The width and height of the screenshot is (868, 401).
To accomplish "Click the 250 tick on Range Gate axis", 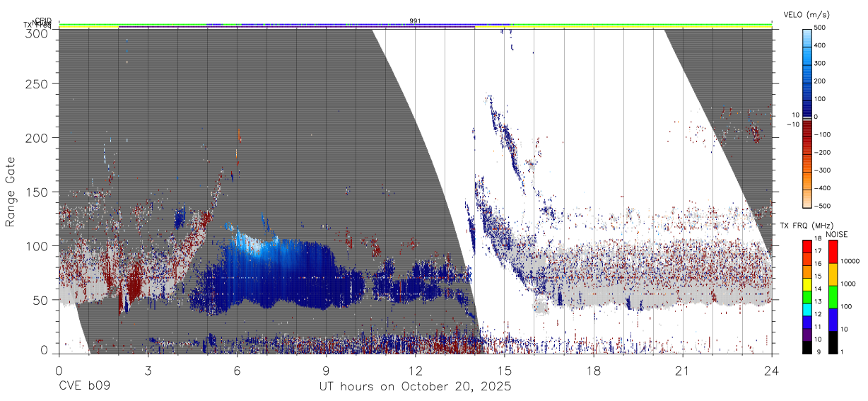I will (37, 83).
